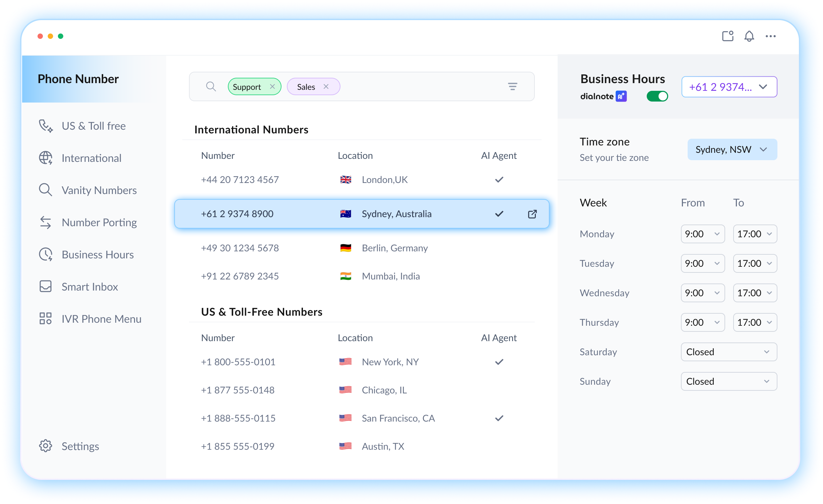Open external link icon on Sydney row
The height and width of the screenshot is (504, 823).
coord(532,214)
